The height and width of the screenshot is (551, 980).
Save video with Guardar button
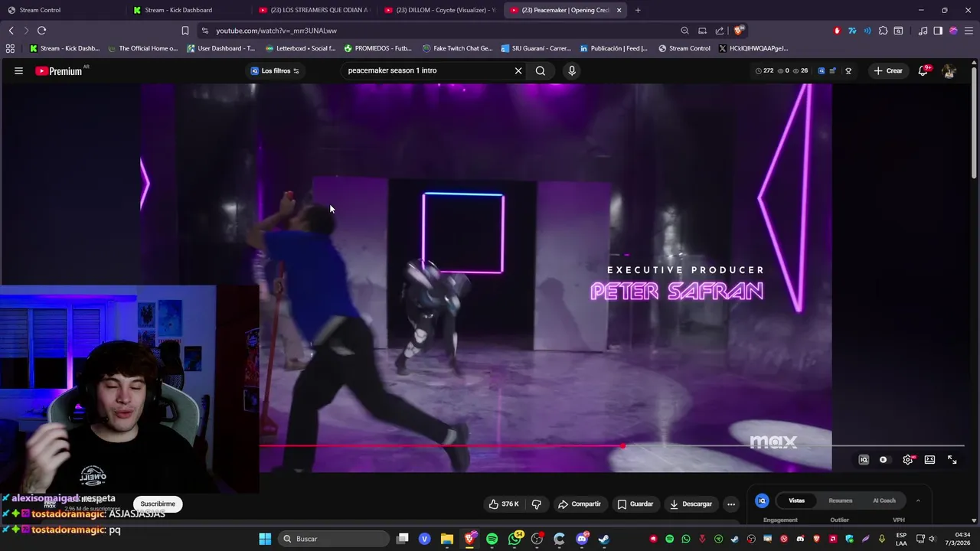pyautogui.click(x=635, y=504)
